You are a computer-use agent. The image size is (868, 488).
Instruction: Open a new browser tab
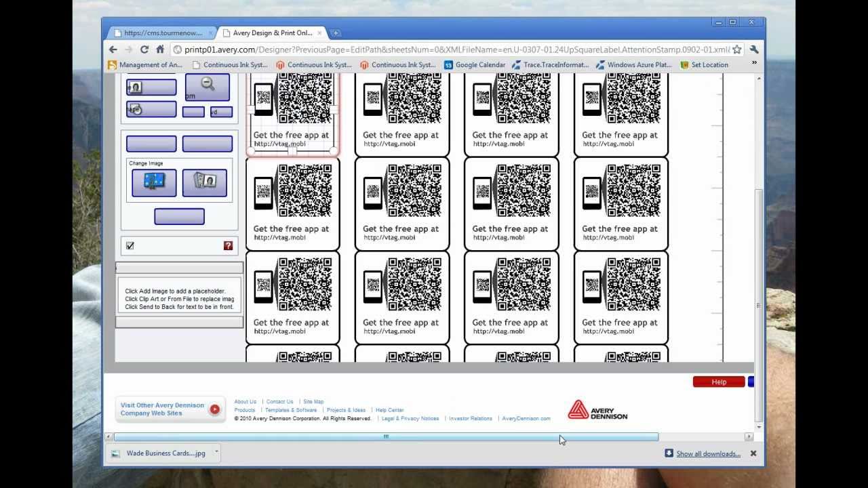tap(335, 33)
